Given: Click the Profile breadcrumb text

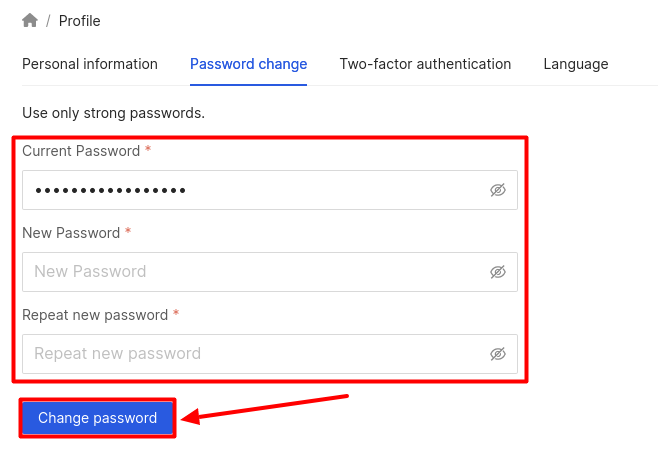Looking at the screenshot, I should (x=79, y=21).
